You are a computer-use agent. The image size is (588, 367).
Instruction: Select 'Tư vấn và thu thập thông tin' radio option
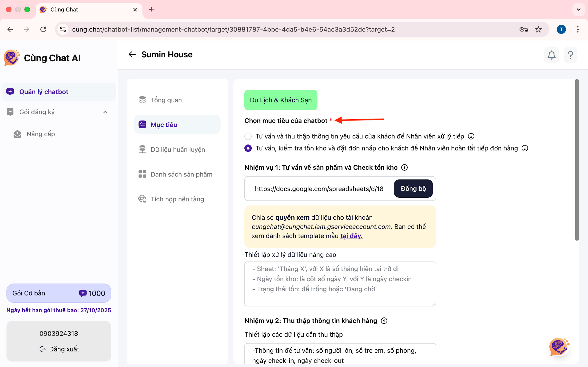coord(248,137)
